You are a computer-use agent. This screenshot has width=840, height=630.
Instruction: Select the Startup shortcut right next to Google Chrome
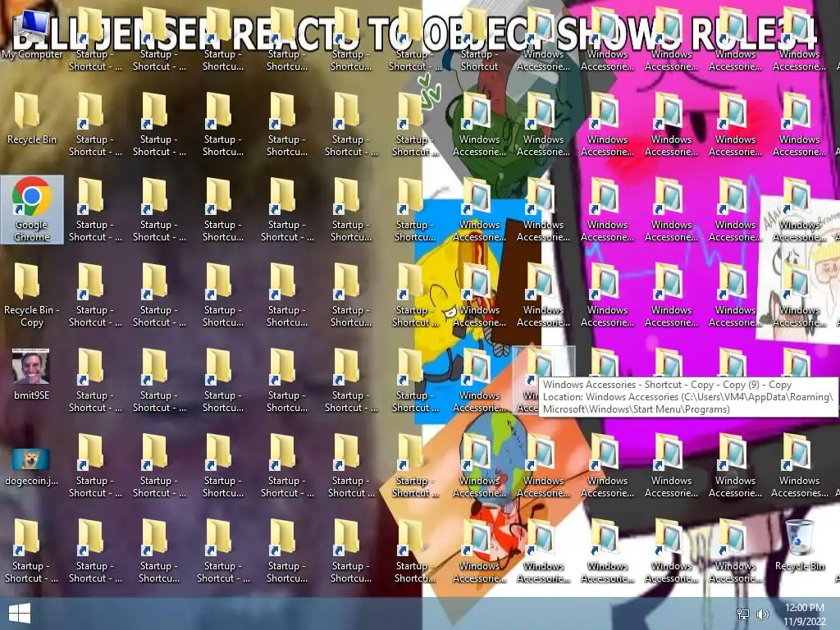coord(95,210)
